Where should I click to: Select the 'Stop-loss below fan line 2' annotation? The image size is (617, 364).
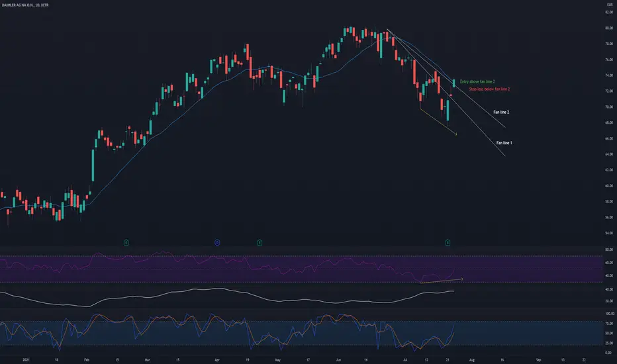(489, 89)
